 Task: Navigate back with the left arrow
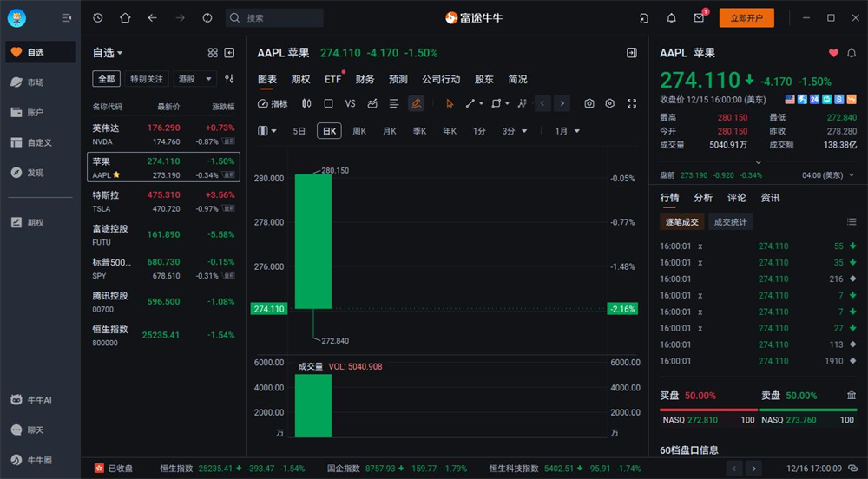(x=152, y=17)
